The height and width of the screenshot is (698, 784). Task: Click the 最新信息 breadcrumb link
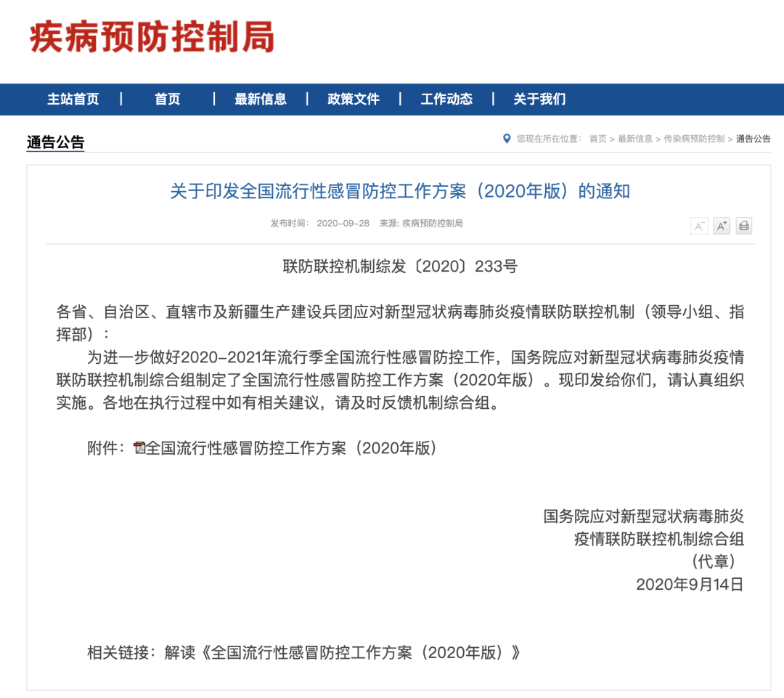[635, 139]
